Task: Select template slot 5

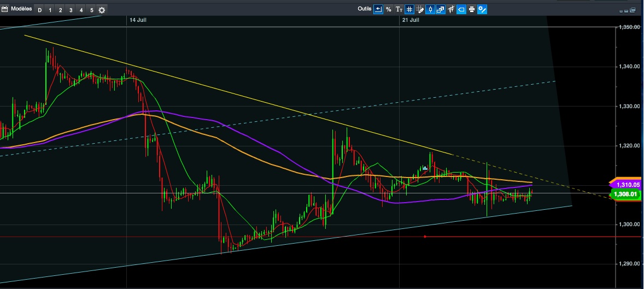Action: 91,10
